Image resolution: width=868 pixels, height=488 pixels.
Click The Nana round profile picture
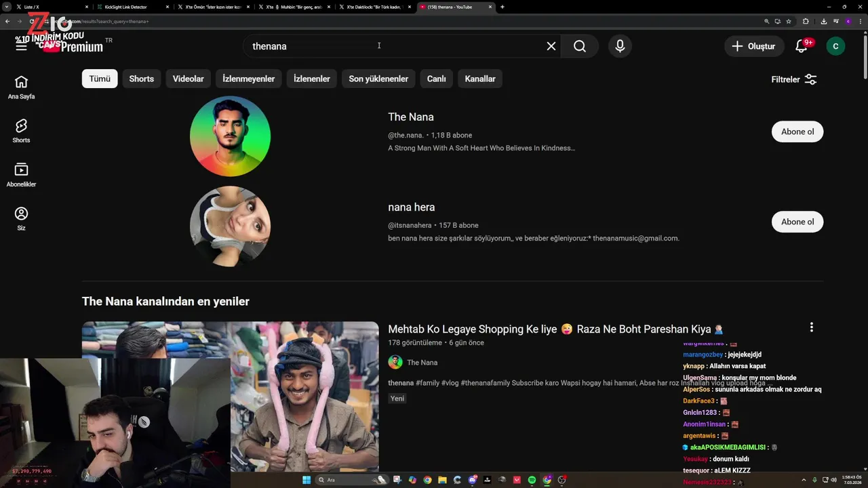230,136
